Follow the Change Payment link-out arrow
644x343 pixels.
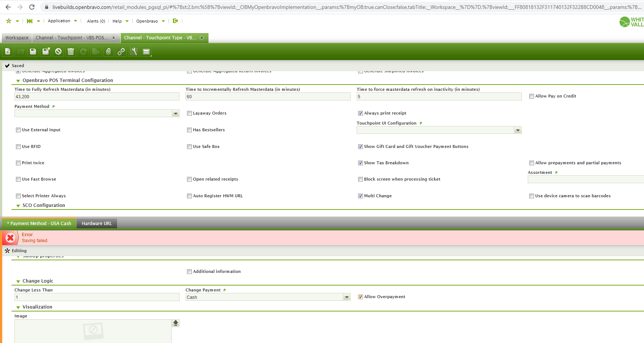coord(224,290)
